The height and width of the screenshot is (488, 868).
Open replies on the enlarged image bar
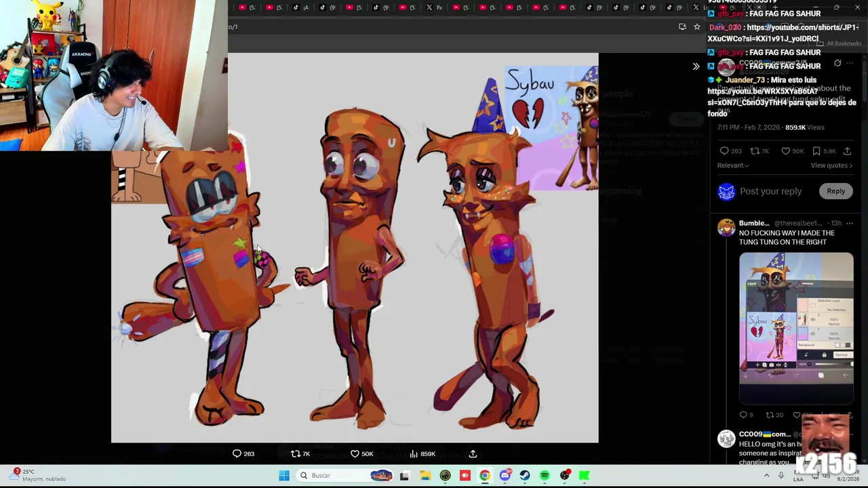click(x=243, y=453)
